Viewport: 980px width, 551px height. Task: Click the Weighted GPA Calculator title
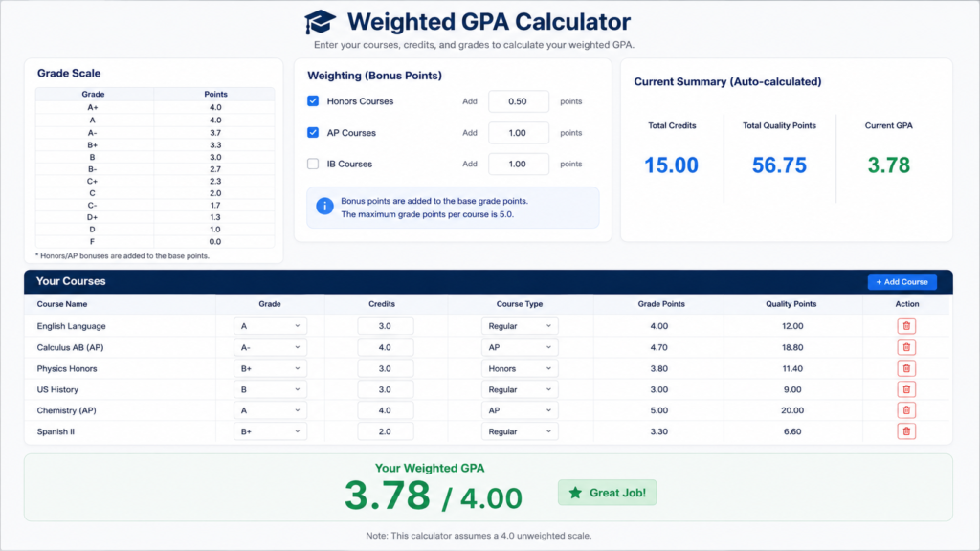(489, 22)
